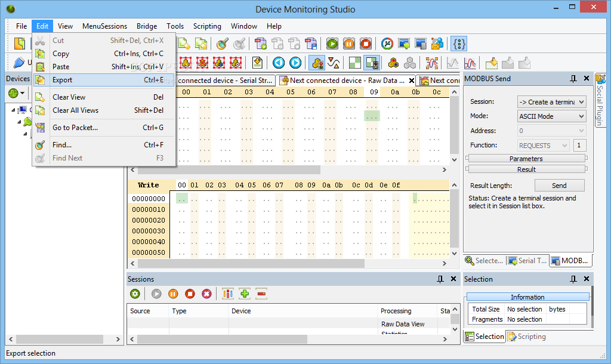Click the red-framed honeycomb with X icon

[202, 63]
